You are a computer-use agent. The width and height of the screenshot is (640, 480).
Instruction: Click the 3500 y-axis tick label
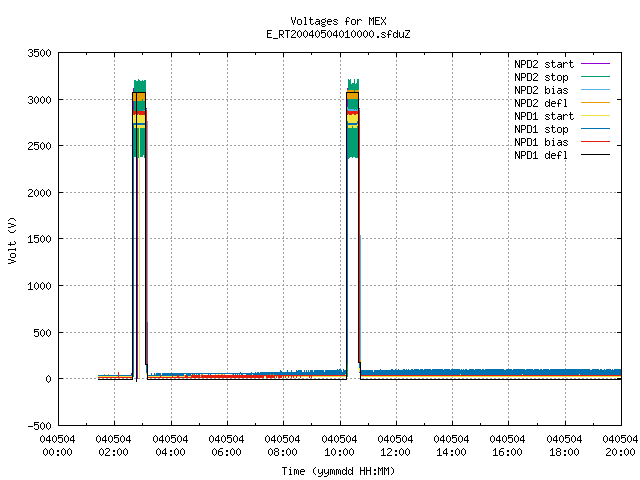point(39,53)
